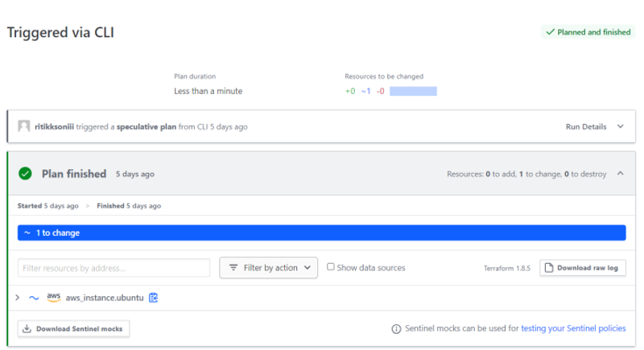Click the info icon near Sentinel mocks text

pos(396,328)
